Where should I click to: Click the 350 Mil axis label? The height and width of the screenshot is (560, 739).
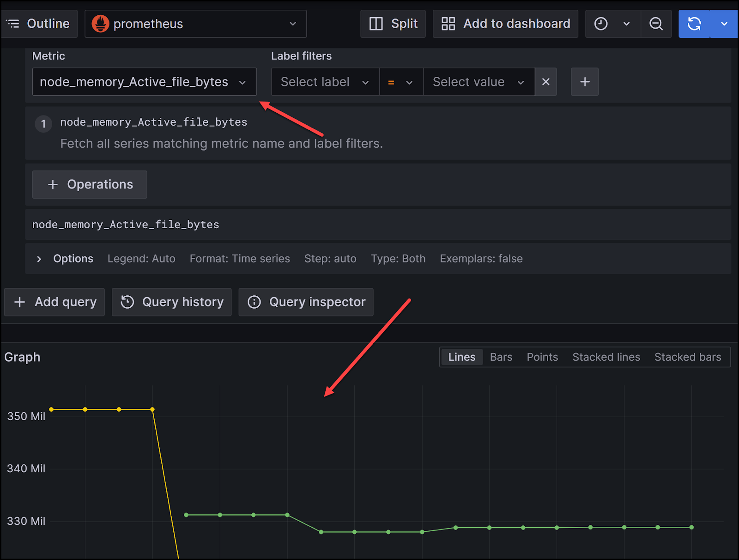(26, 416)
